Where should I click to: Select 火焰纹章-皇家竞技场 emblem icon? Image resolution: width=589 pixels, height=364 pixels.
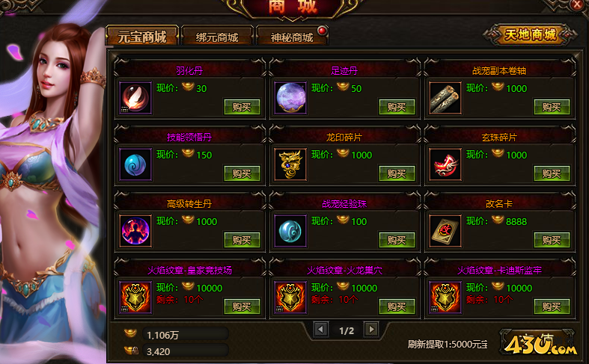click(135, 297)
